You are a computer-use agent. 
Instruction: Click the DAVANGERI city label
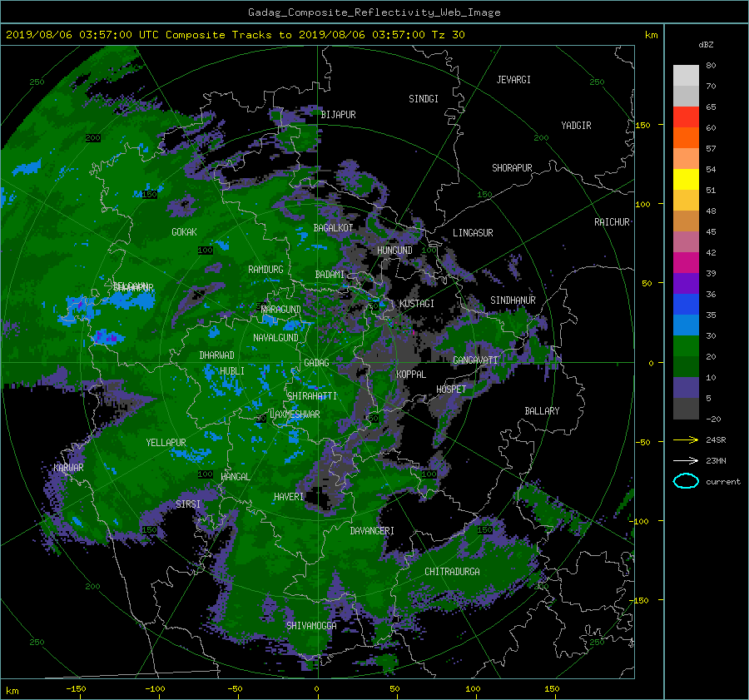click(372, 531)
